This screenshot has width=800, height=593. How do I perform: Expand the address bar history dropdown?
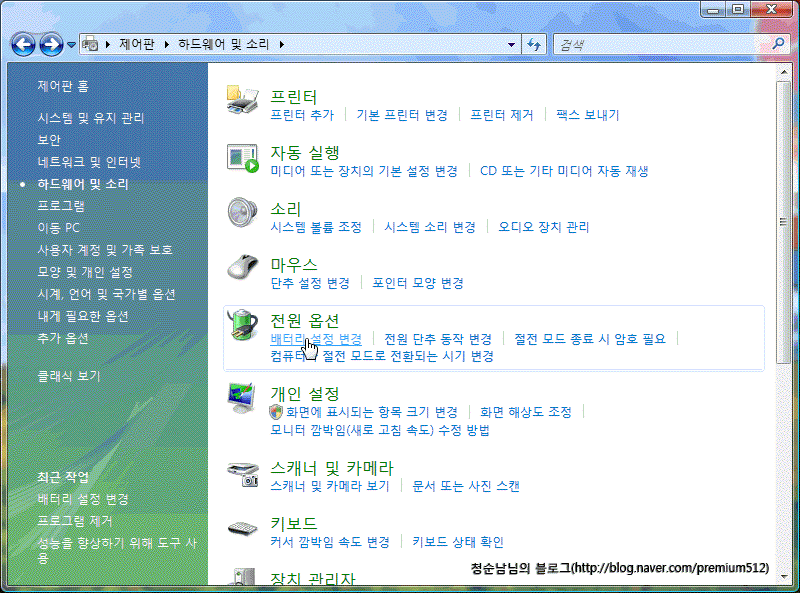[x=511, y=45]
